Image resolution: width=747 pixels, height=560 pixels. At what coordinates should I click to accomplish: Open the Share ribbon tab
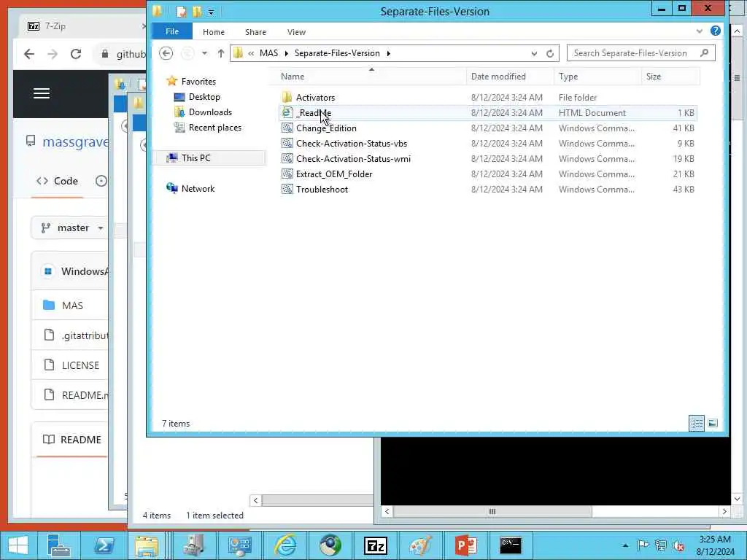pyautogui.click(x=255, y=32)
